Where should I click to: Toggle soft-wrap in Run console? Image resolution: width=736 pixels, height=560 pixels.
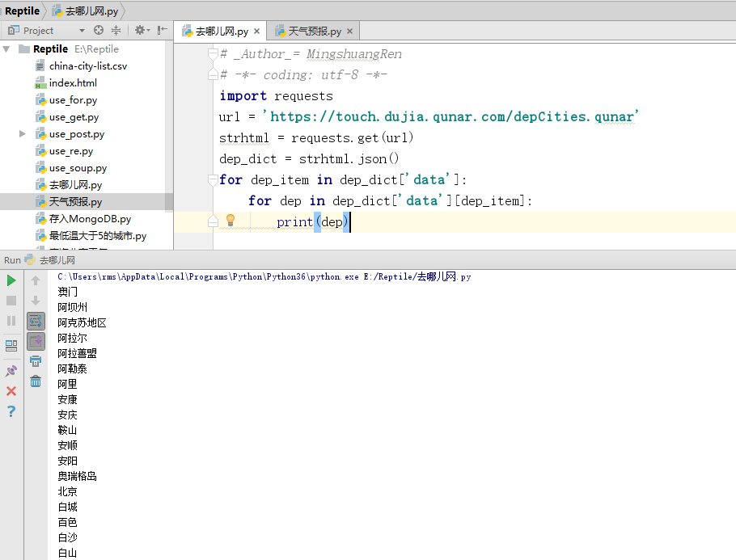pyautogui.click(x=36, y=321)
